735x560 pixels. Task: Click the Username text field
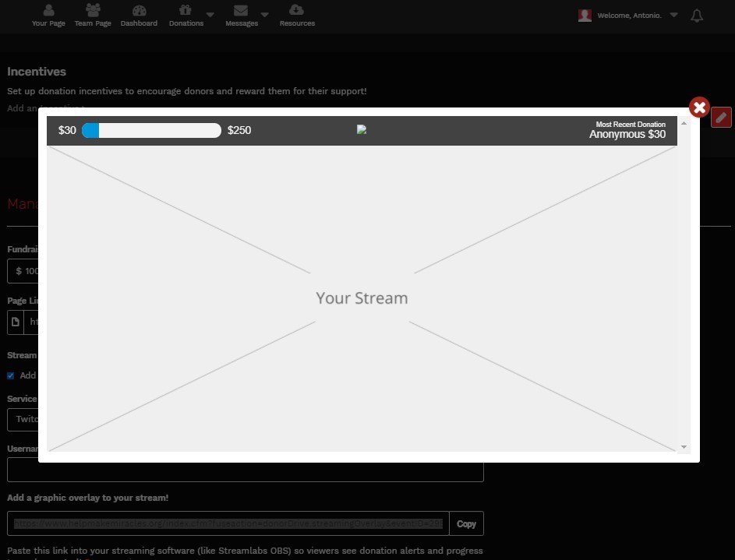coord(246,470)
